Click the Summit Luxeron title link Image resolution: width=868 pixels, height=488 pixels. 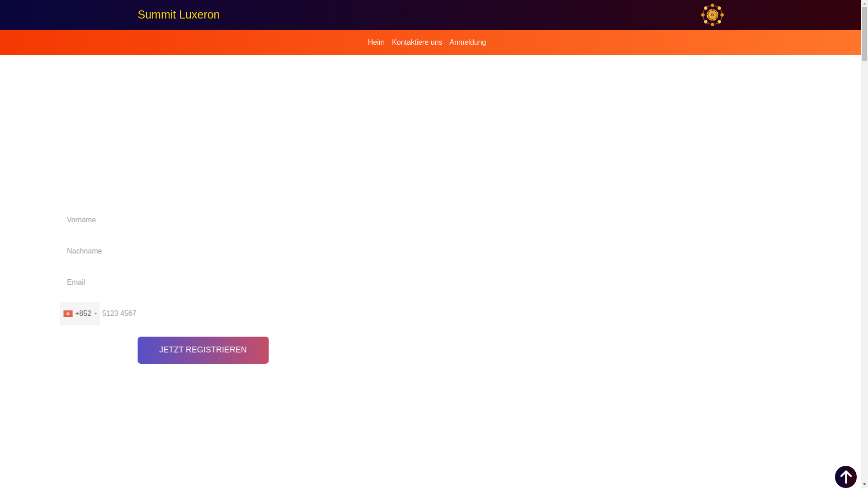pos(179,14)
